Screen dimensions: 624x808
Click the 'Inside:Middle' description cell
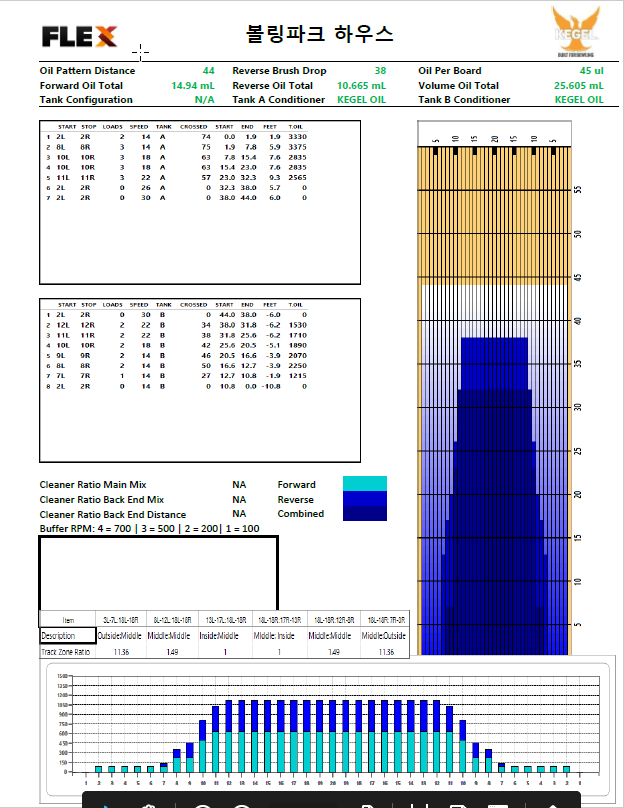218,635
